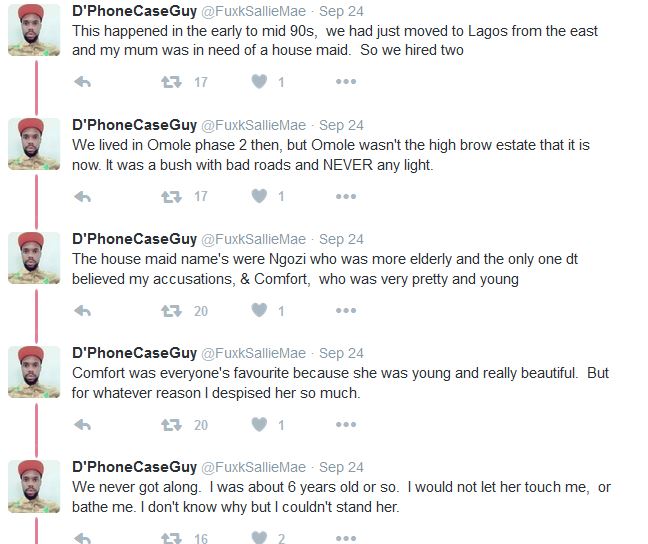This screenshot has height=544, width=648.
Task: Like the tweet naming Ngozi and Comfort
Action: tap(259, 311)
